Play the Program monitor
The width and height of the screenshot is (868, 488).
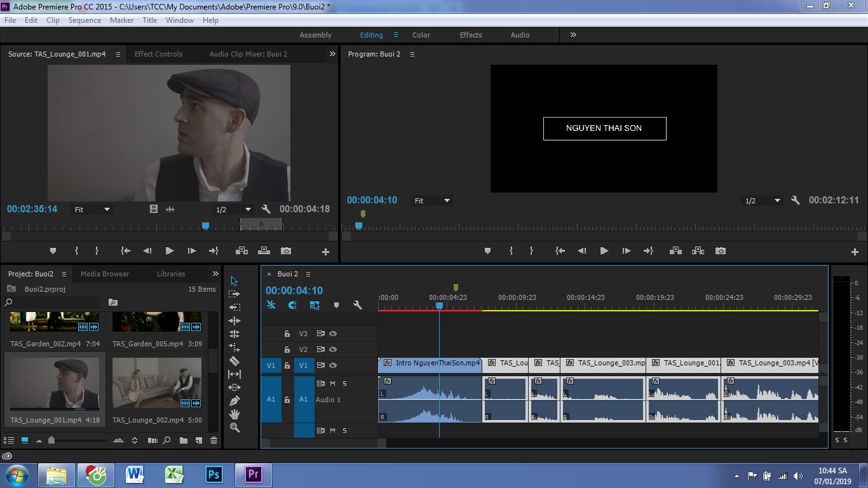coord(604,251)
